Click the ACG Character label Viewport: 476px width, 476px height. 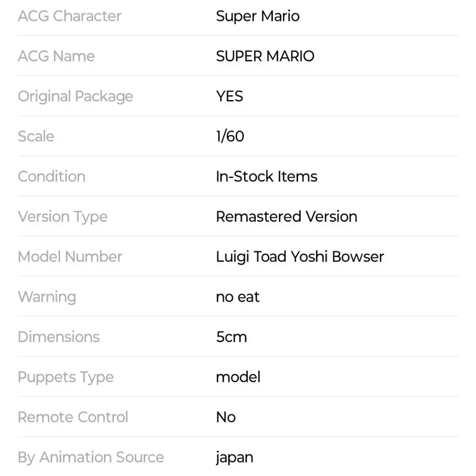(x=69, y=16)
